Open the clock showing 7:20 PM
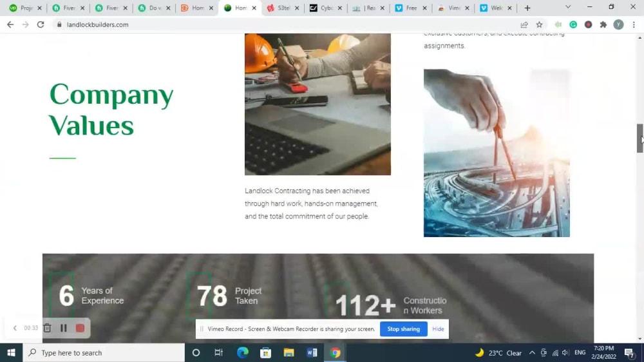This screenshot has width=644, height=362. click(604, 352)
